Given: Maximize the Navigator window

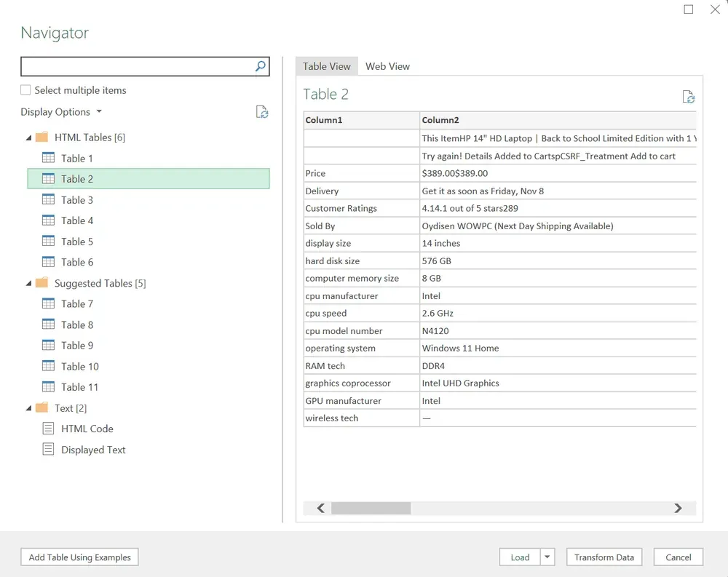Looking at the screenshot, I should pos(689,9).
